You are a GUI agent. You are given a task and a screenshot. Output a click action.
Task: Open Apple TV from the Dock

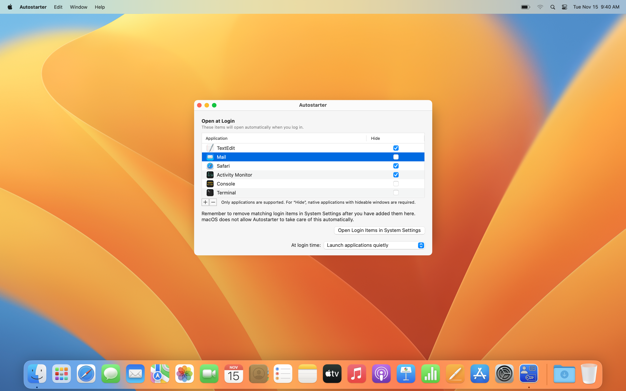pos(332,374)
